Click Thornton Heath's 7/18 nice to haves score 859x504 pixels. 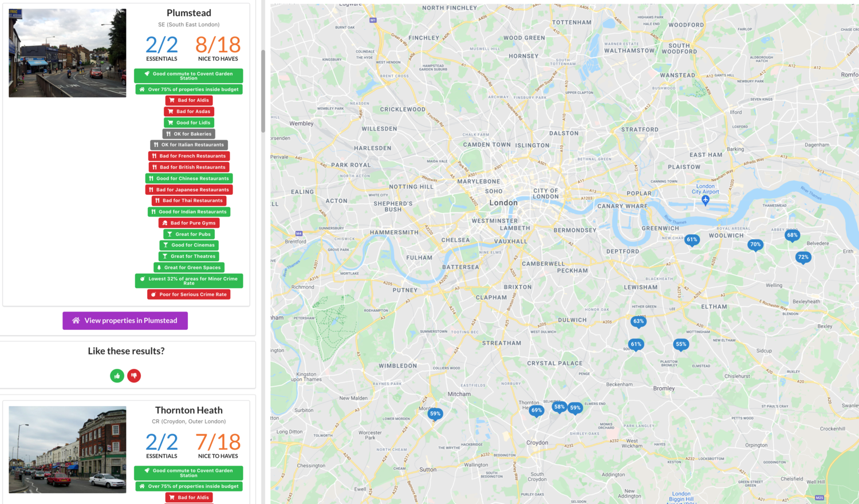tap(218, 442)
